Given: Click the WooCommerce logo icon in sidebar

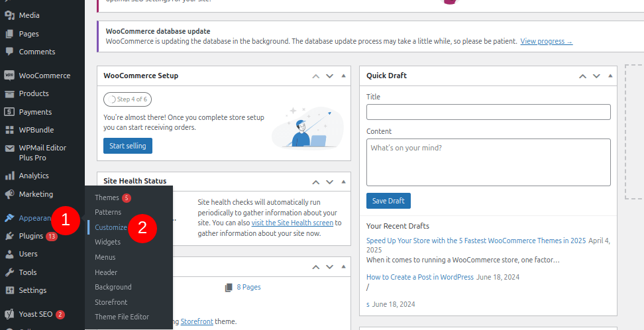Looking at the screenshot, I should (x=9, y=76).
